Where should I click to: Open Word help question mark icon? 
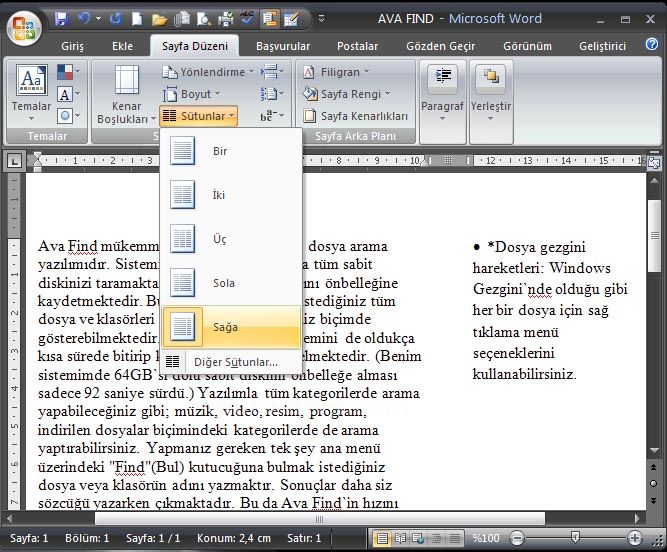coord(652,44)
